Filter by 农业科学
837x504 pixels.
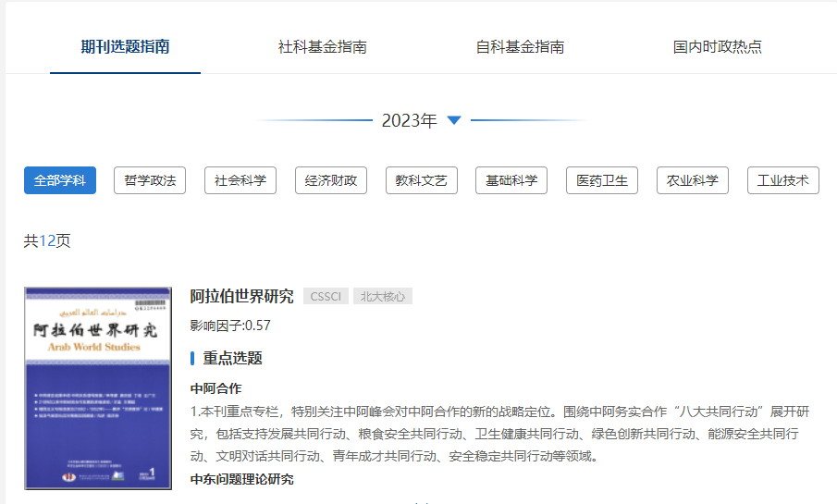[693, 180]
